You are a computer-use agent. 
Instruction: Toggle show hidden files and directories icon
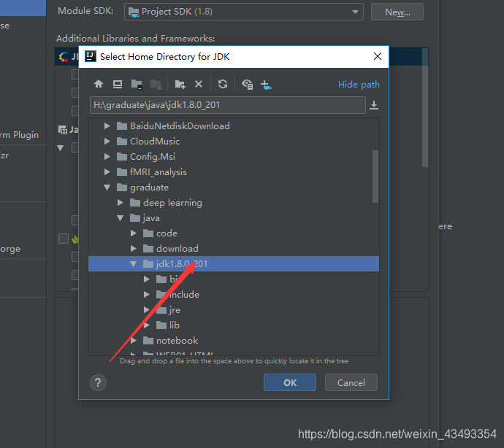click(247, 85)
